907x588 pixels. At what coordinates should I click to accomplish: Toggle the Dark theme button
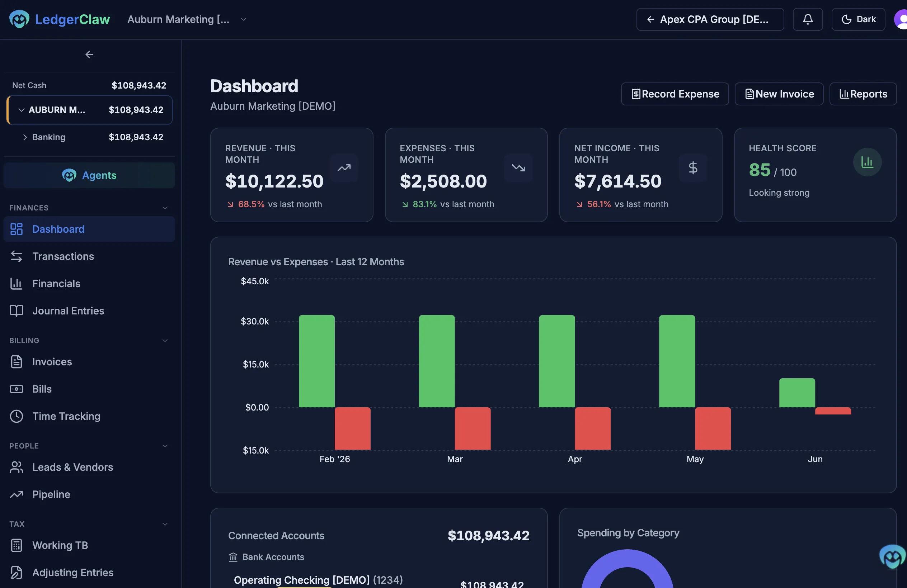click(x=858, y=19)
